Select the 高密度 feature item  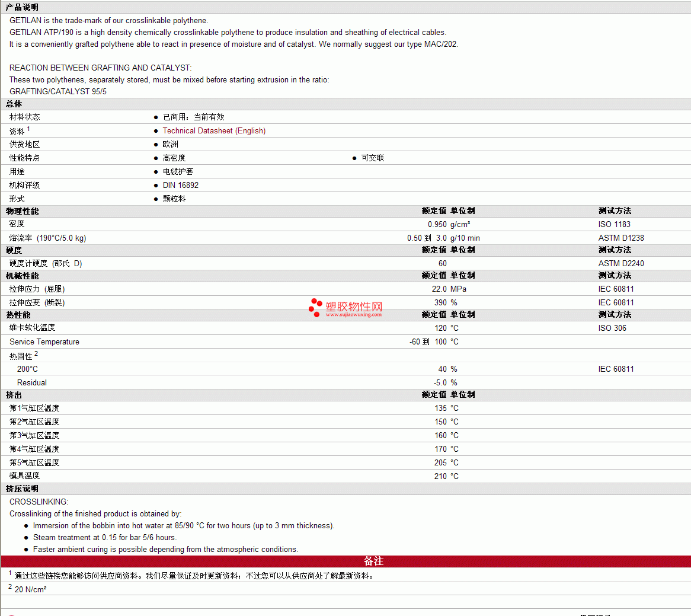174,158
